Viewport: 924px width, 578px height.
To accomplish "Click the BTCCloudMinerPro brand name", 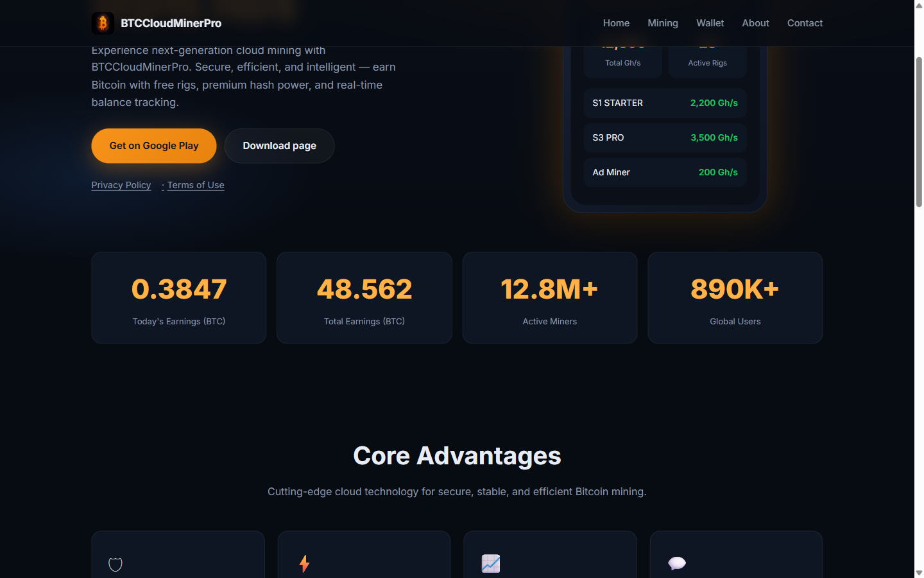I will coord(171,23).
